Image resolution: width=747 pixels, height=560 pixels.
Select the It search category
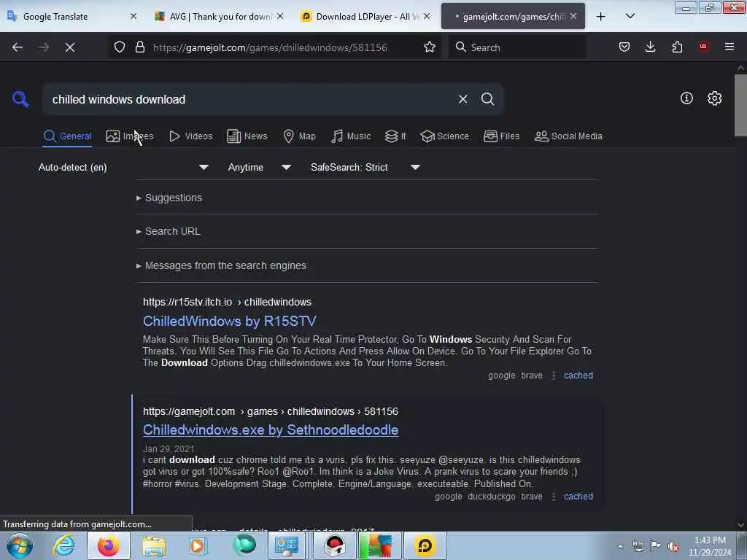point(395,136)
